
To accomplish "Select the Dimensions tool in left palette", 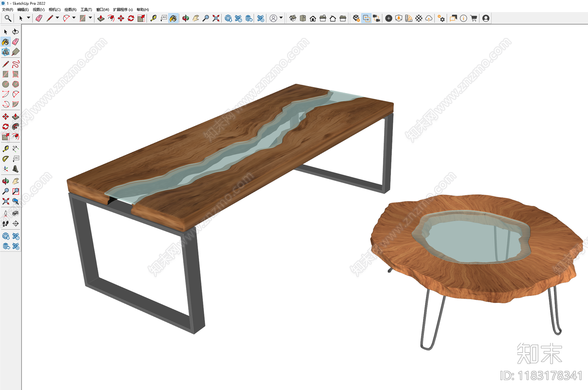I will tap(15, 149).
